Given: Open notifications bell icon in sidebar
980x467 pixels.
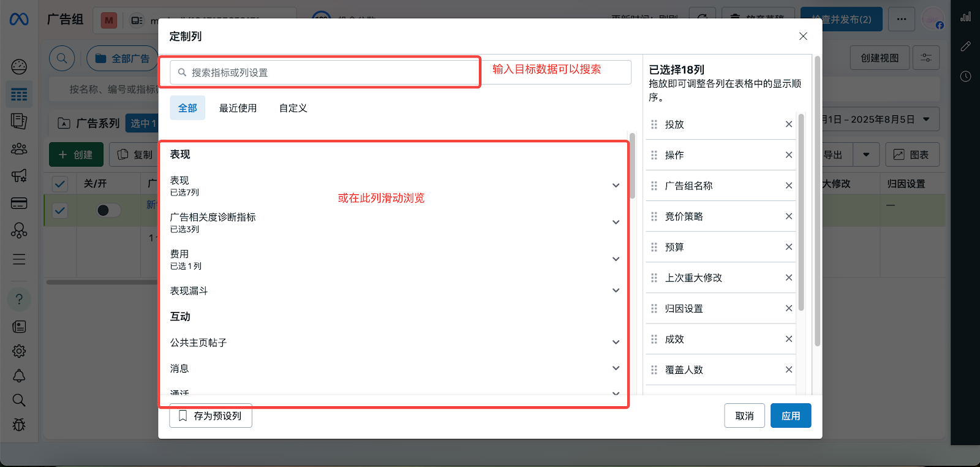Looking at the screenshot, I should click(19, 376).
